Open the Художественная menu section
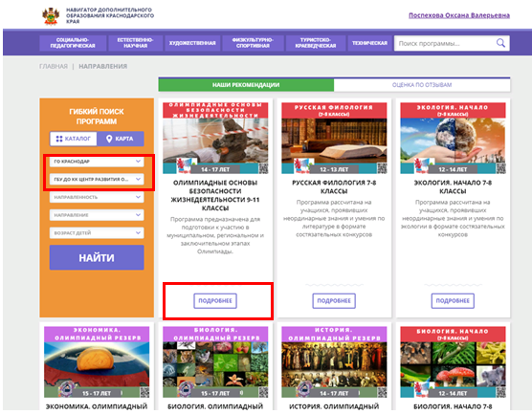532x414 pixels. pyautogui.click(x=192, y=43)
